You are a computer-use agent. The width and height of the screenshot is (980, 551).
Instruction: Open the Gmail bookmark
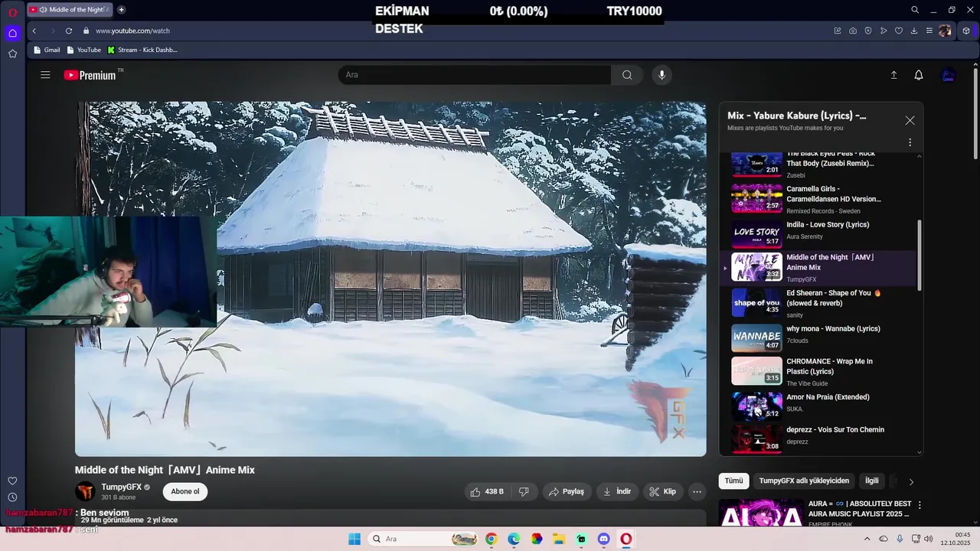(x=47, y=50)
